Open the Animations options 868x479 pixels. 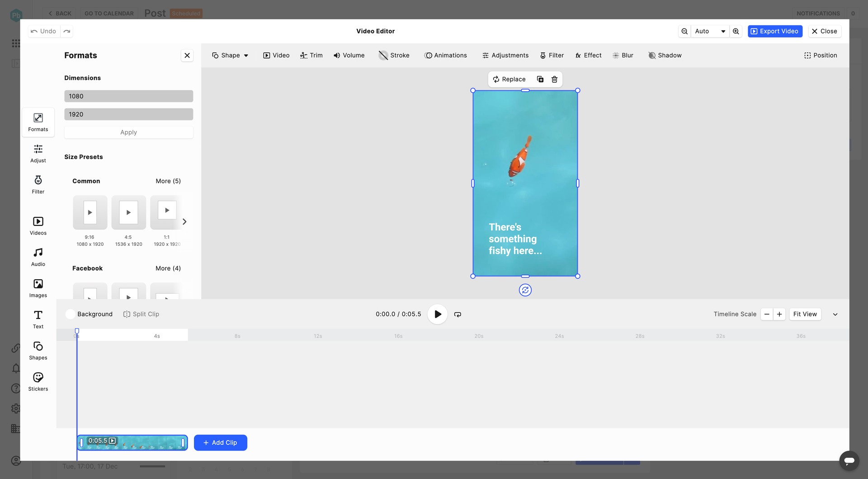(446, 56)
